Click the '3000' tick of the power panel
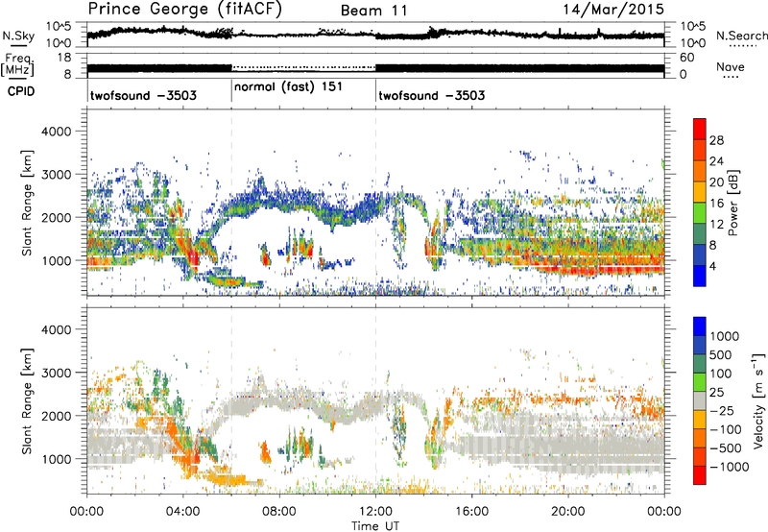The height and width of the screenshot is (532, 768). [x=56, y=175]
